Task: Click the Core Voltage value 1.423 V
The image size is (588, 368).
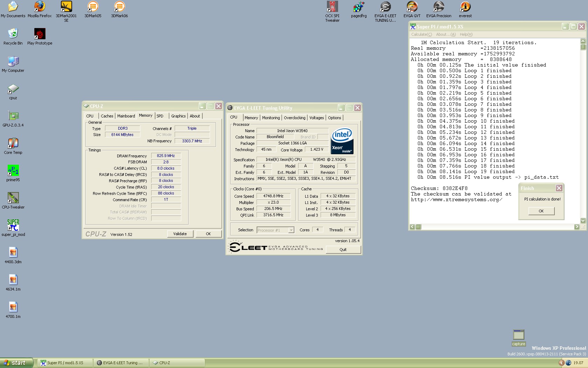Action: [317, 149]
